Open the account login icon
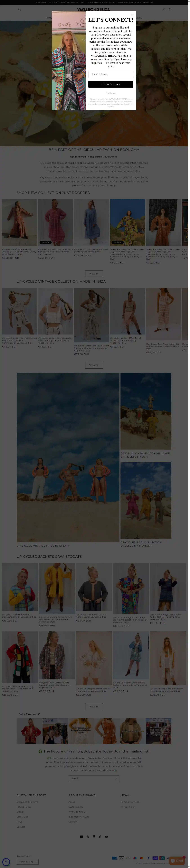This screenshot has height=868, width=190. [164, 9]
